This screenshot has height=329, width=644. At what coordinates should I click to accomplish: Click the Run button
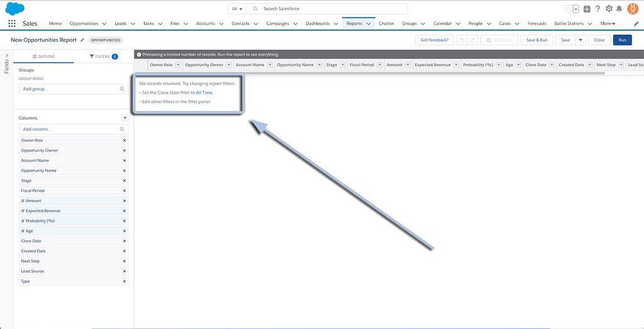pos(622,40)
